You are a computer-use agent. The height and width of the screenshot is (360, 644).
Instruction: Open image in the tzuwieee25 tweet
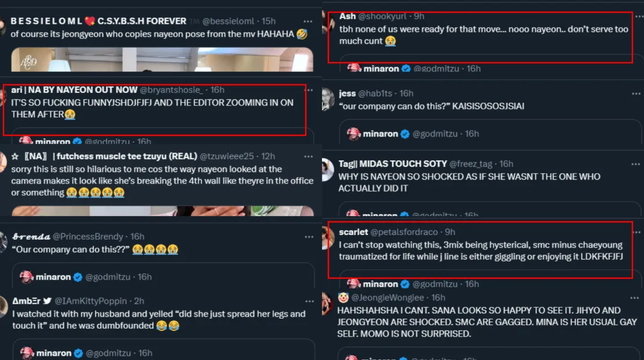(x=162, y=211)
